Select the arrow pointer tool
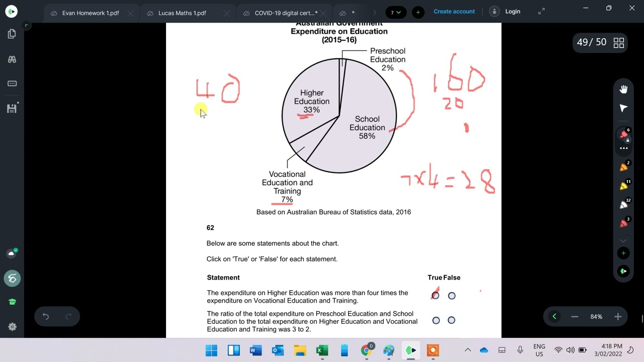 click(x=623, y=108)
